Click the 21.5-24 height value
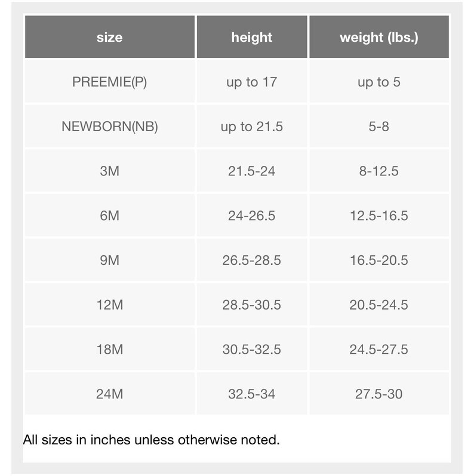The image size is (474, 476). pyautogui.click(x=252, y=171)
